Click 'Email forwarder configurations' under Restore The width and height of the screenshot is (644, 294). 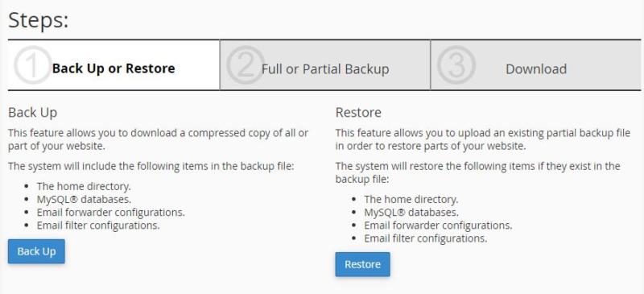[x=438, y=226]
